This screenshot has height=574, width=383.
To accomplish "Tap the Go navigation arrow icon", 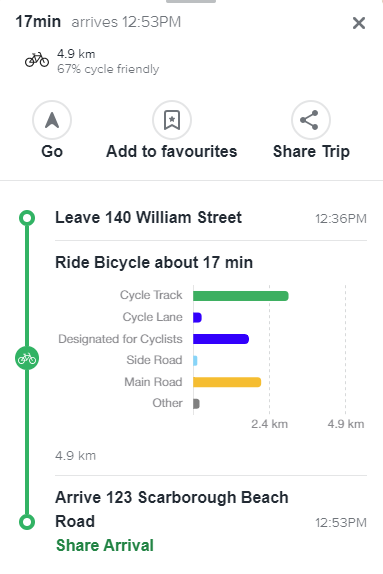I will pyautogui.click(x=52, y=120).
